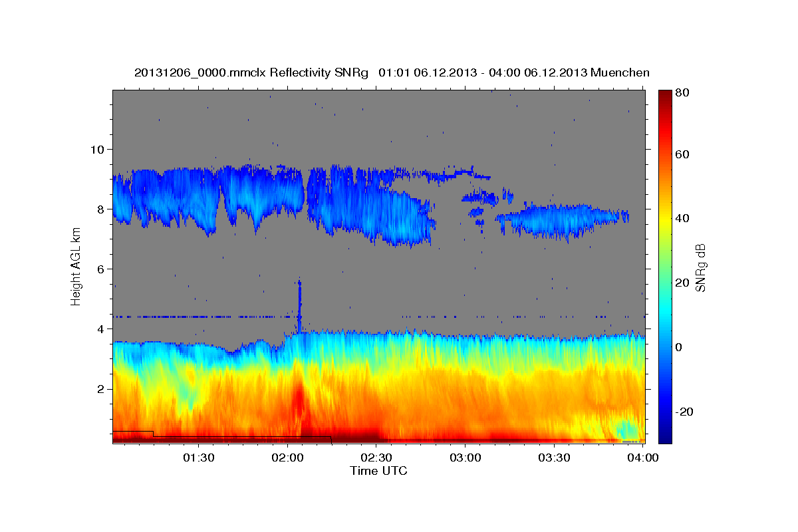The height and width of the screenshot is (532, 798).
Task: Click the small blue cloud patch between 03:15 and 03:55
Action: click(562, 221)
